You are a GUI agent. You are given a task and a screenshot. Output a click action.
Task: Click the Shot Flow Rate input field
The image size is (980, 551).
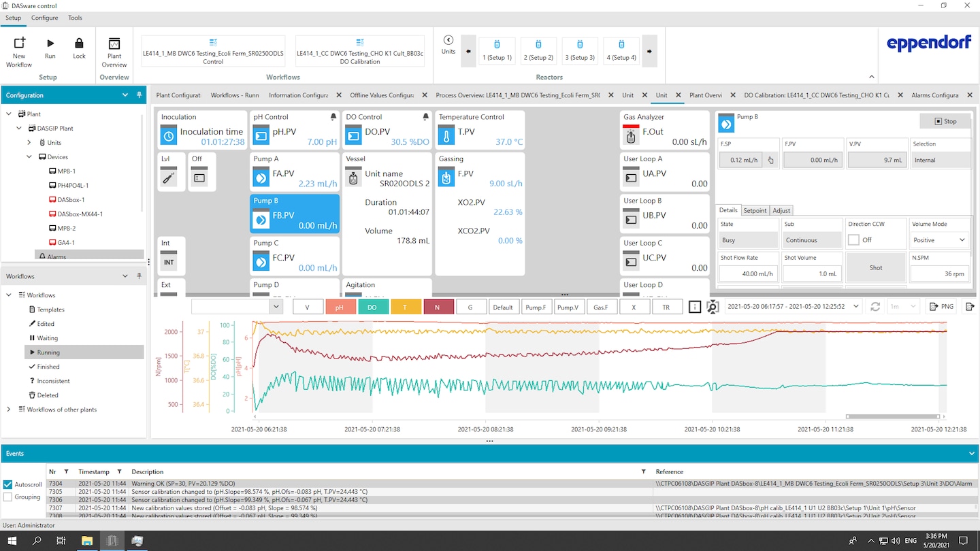(748, 273)
